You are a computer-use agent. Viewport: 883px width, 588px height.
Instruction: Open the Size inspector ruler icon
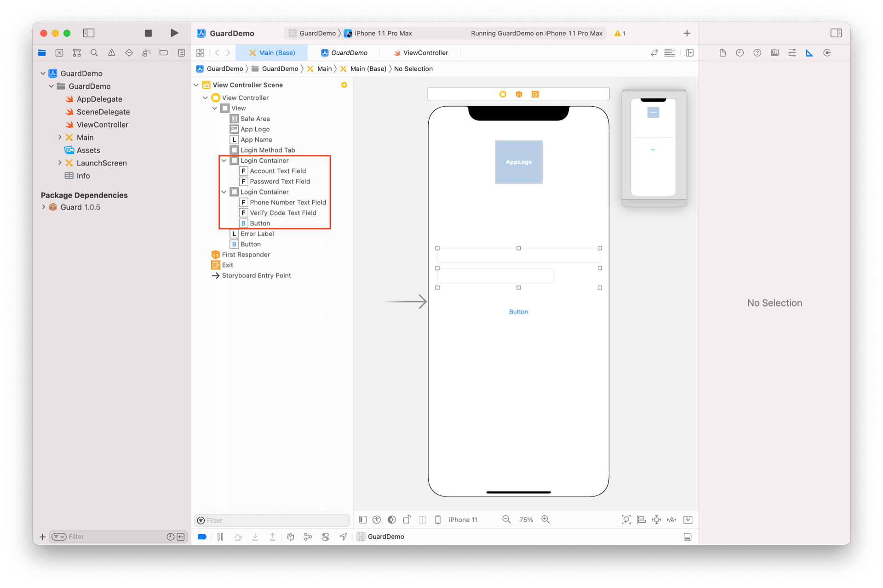[x=809, y=53]
